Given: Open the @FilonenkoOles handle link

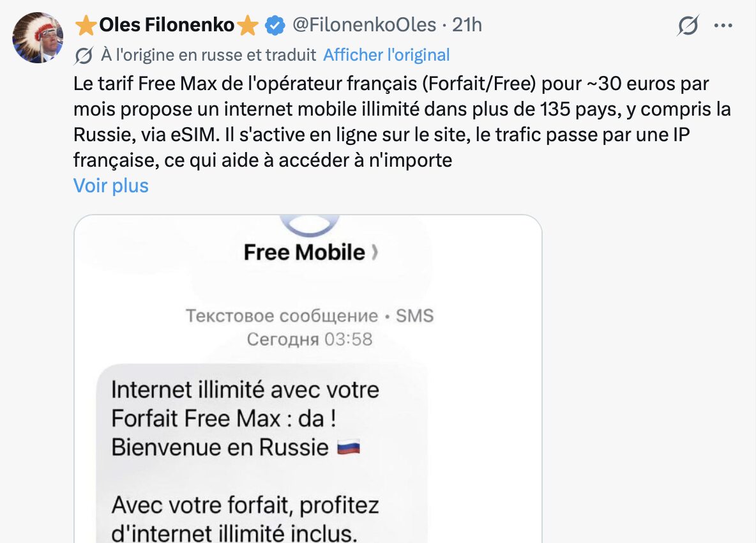Looking at the screenshot, I should (363, 26).
